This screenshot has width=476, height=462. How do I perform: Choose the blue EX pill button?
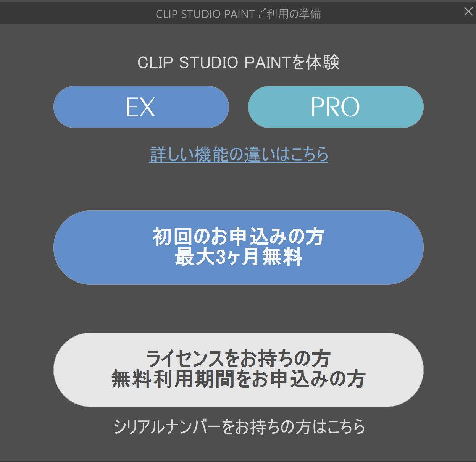coord(141,107)
